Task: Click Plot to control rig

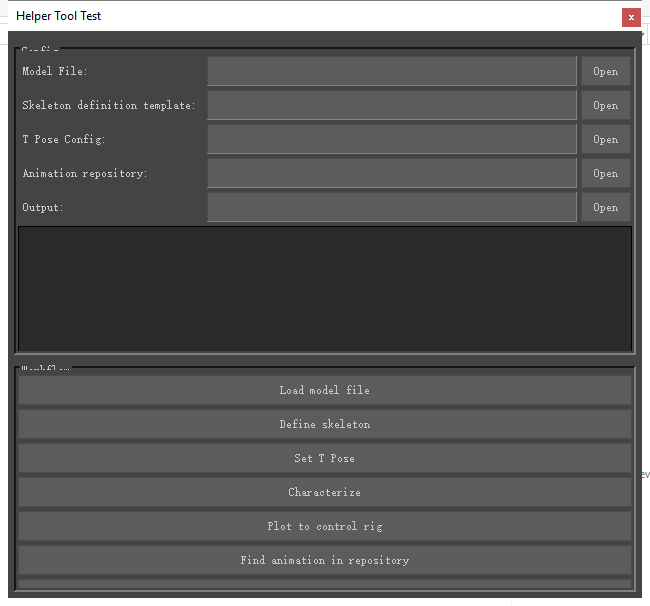Action: [324, 527]
